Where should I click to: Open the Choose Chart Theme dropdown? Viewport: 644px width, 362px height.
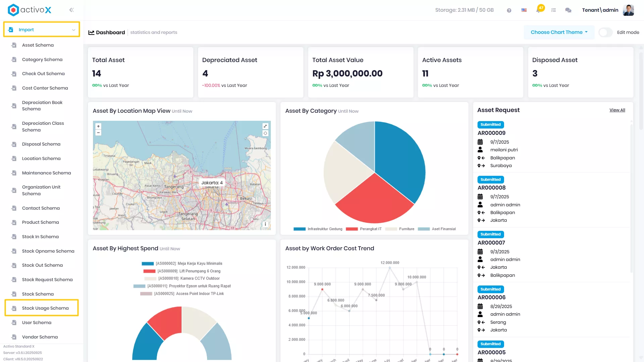click(x=559, y=32)
